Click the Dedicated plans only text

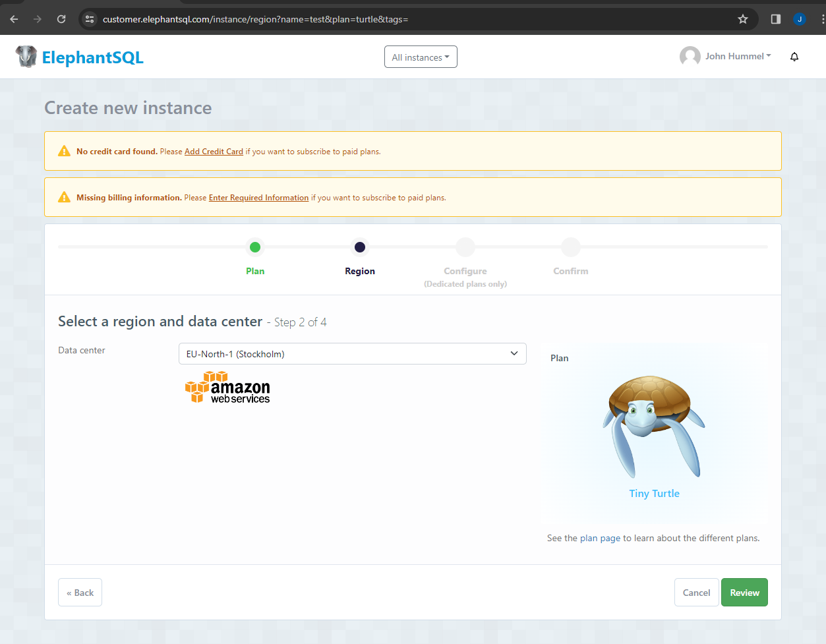[465, 284]
